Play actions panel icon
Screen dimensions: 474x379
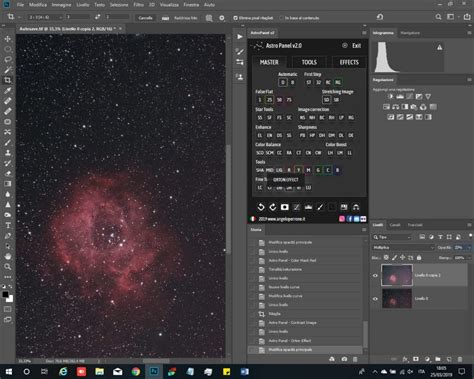pos(240,37)
